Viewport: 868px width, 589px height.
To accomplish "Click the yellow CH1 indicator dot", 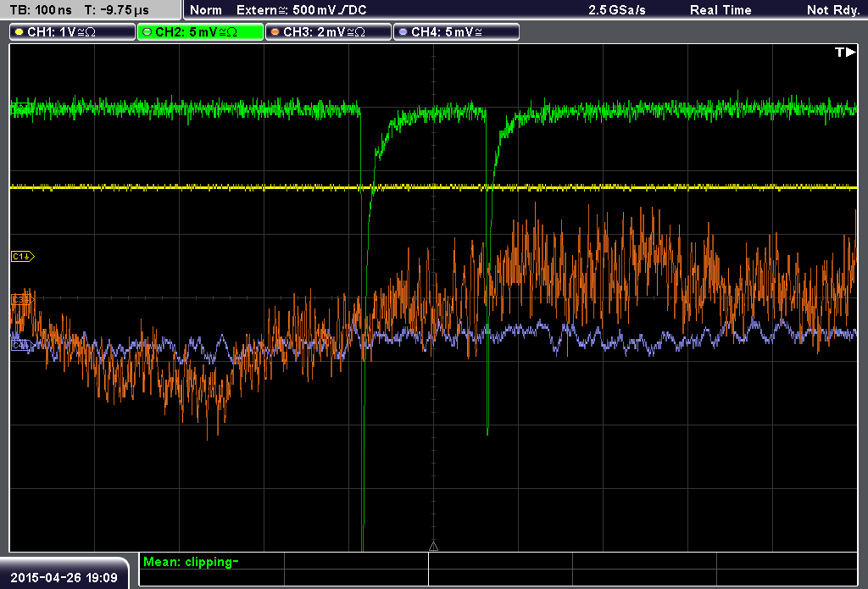I will click(19, 32).
